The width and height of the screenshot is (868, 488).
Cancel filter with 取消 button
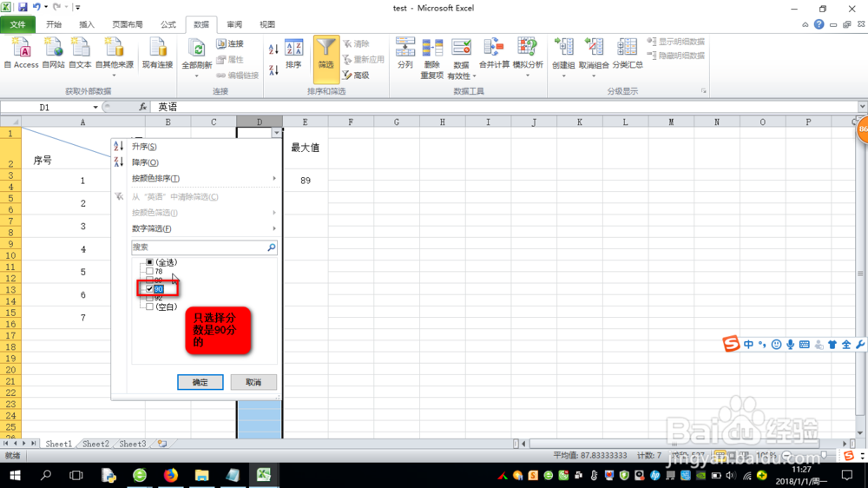click(x=253, y=382)
